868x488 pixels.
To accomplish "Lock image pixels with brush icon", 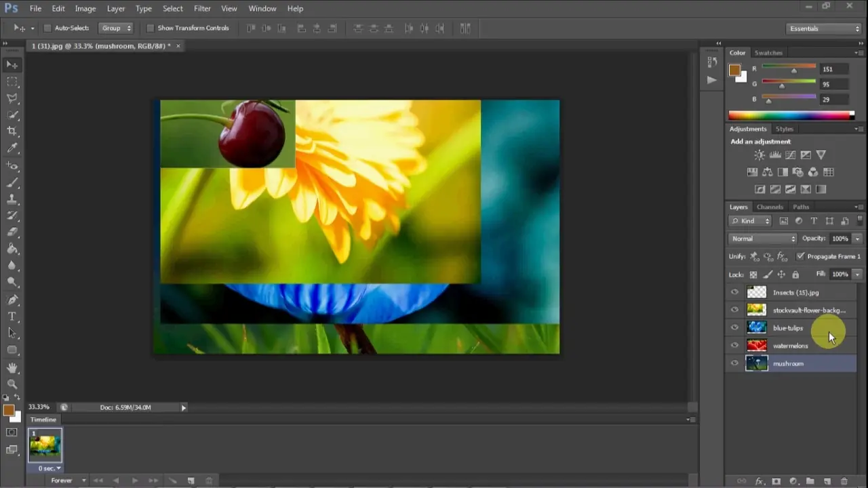I will click(768, 274).
